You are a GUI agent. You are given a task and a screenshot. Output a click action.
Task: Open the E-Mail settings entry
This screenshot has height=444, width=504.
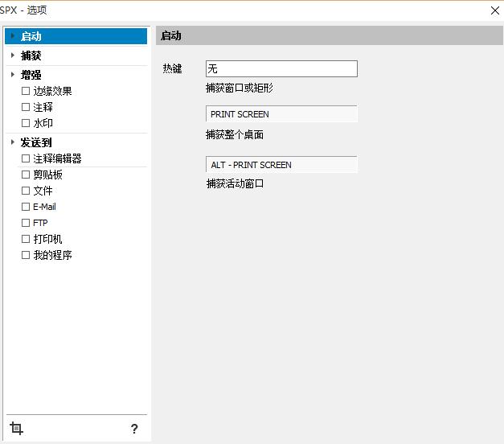[44, 207]
